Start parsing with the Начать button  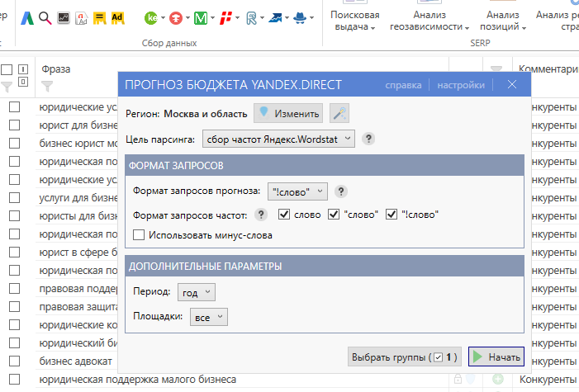click(x=496, y=357)
